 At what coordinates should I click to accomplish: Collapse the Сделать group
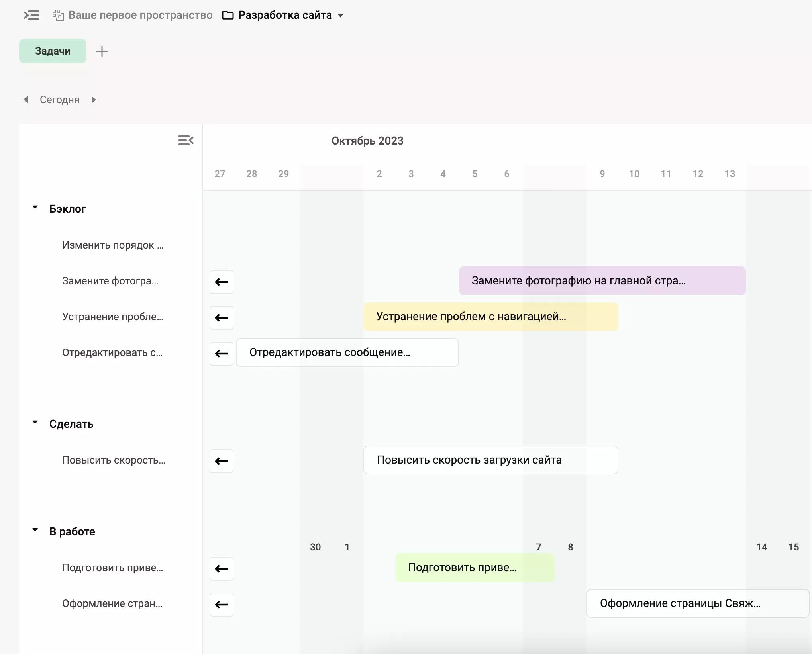[x=35, y=423]
